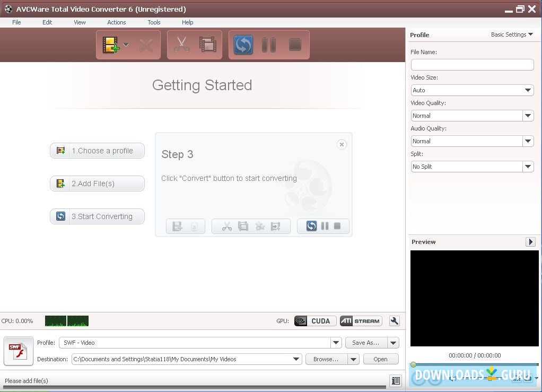This screenshot has height=392, width=542.
Task: Click the CPU usage graph
Action: click(67, 321)
